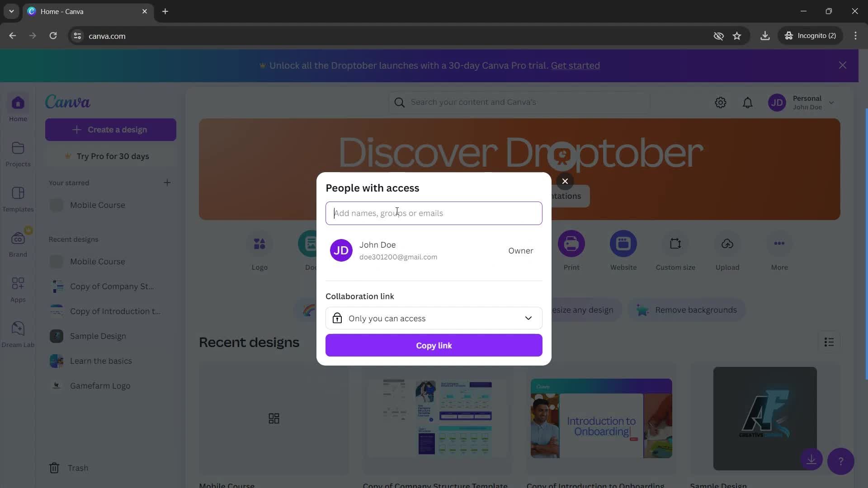Expand the incognito windows indicator
Image resolution: width=868 pixels, height=488 pixels.
pyautogui.click(x=812, y=36)
